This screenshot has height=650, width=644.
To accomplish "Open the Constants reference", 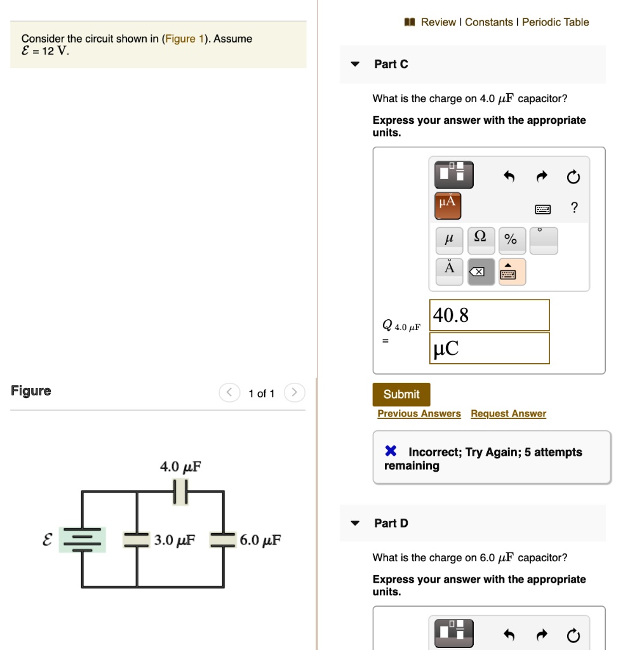I will click(x=489, y=22).
